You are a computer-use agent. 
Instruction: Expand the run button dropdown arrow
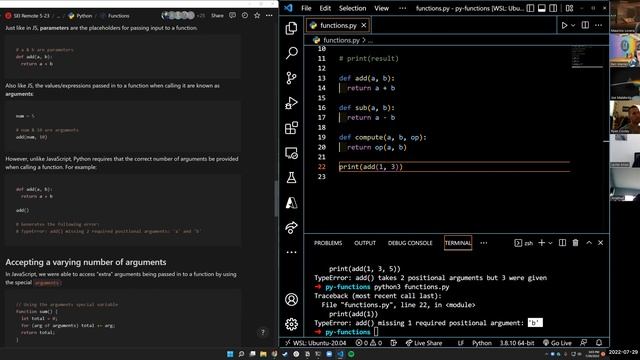(573, 25)
